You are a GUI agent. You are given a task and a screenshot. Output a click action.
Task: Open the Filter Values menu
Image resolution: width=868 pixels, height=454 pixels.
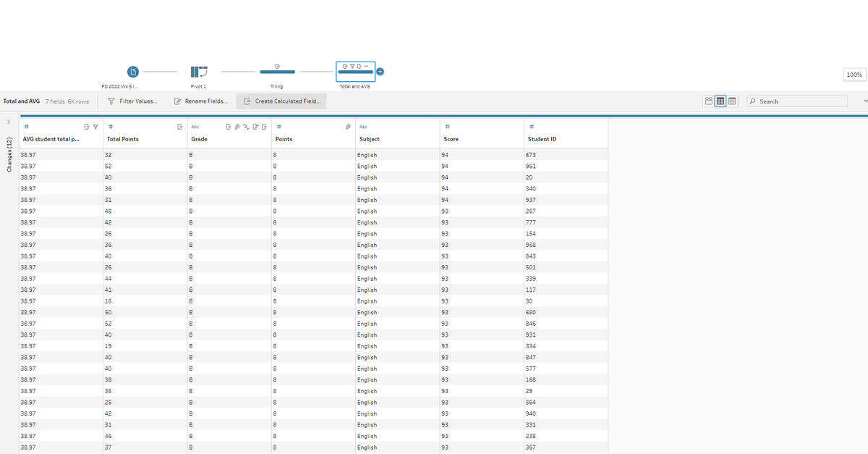133,101
